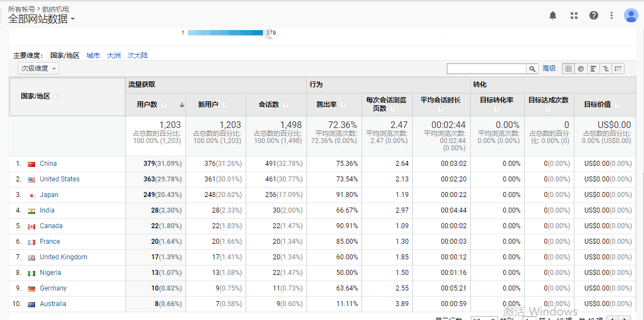The height and width of the screenshot is (320, 644).
Task: Click the table search input field
Action: [487, 69]
